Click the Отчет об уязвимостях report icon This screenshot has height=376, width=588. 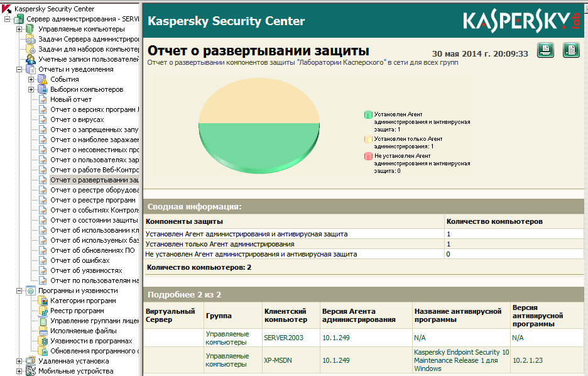point(43,270)
